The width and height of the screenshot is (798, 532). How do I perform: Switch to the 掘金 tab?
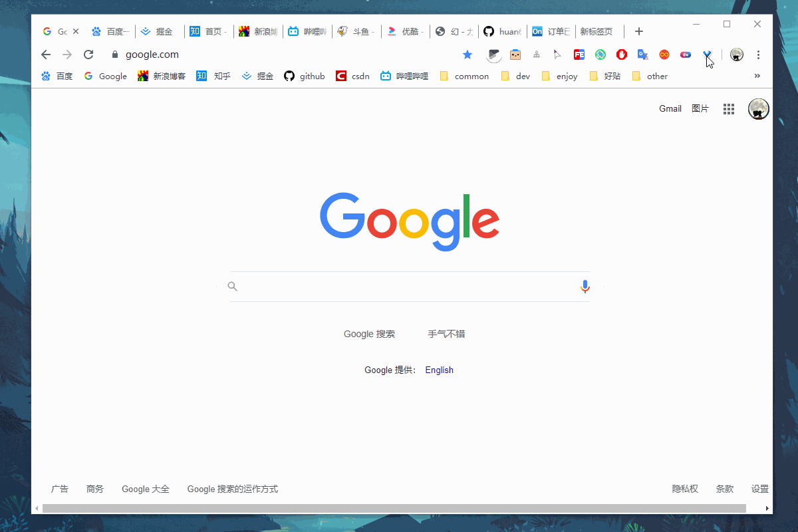[x=158, y=31]
